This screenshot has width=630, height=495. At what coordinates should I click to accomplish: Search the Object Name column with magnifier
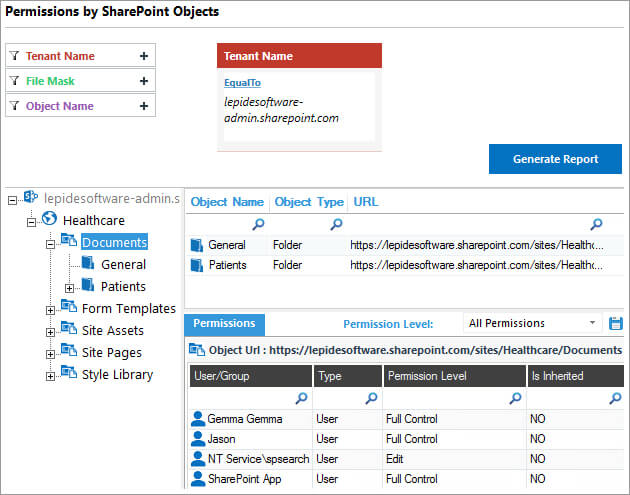click(258, 224)
